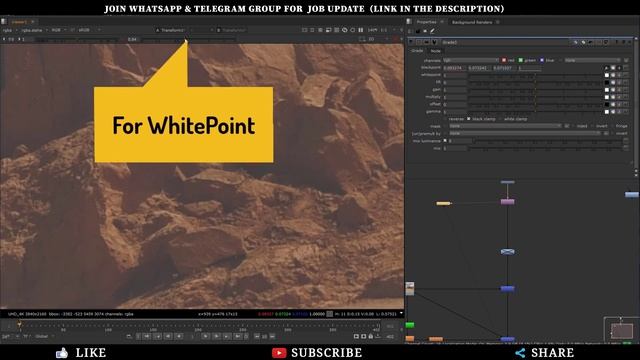Click the gamma value field
The image size is (640, 360).
(455, 112)
